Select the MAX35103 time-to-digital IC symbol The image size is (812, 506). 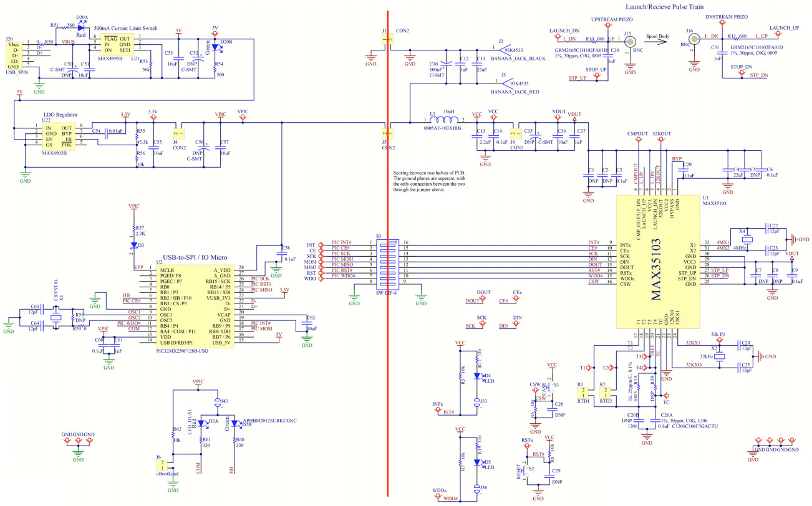pos(657,262)
